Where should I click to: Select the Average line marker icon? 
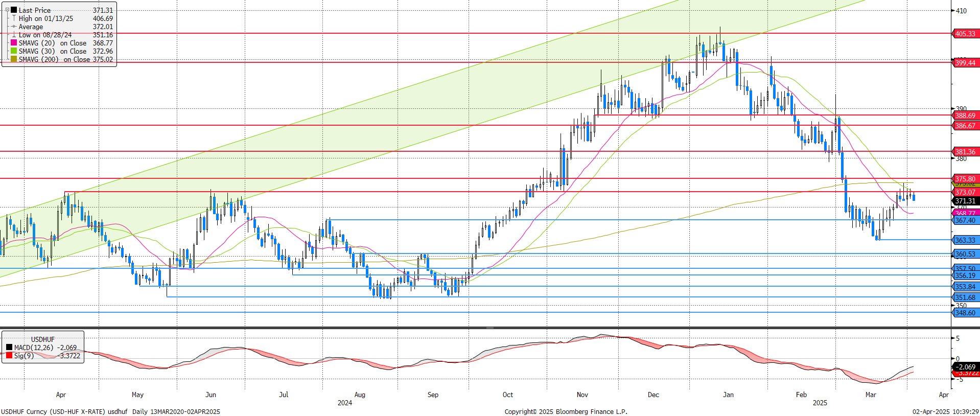coord(14,27)
